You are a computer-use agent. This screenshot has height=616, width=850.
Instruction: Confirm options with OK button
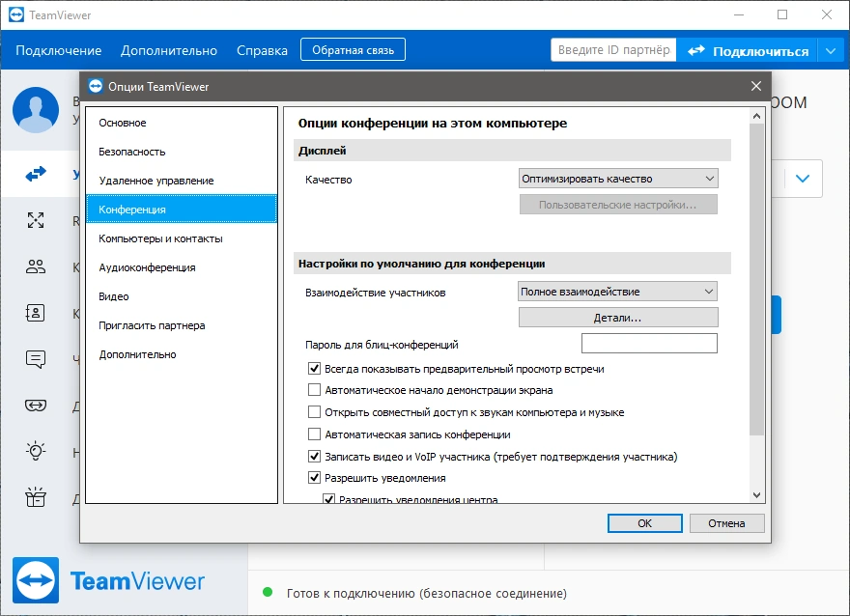tap(645, 523)
